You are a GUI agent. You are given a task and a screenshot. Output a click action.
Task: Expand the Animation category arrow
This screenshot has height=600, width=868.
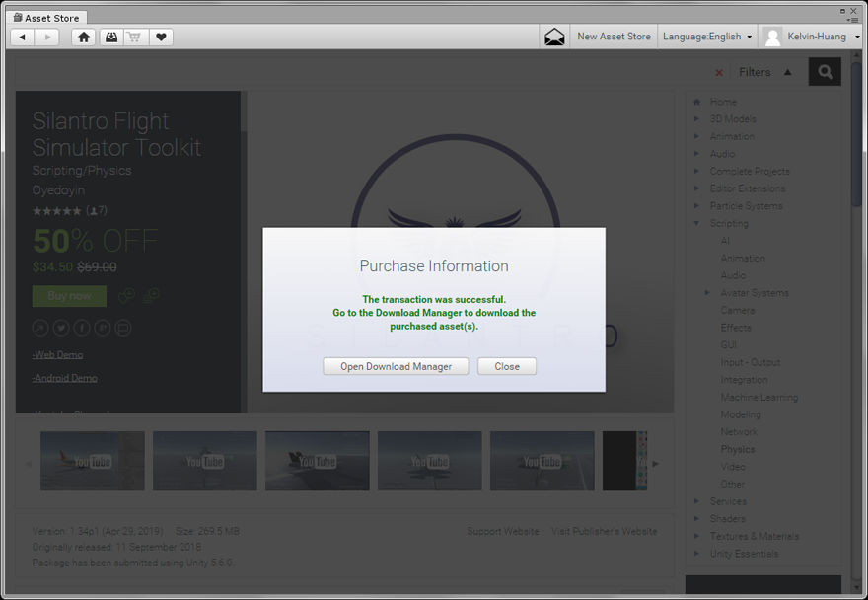click(x=697, y=136)
